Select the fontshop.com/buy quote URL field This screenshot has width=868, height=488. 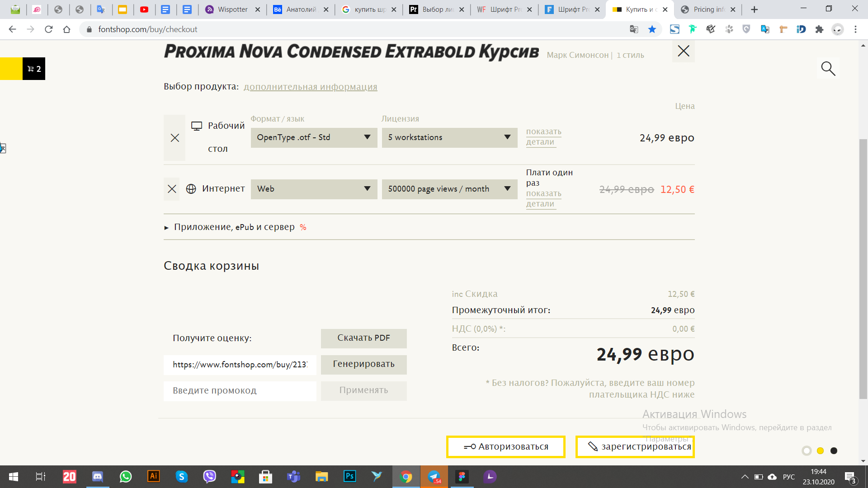240,364
